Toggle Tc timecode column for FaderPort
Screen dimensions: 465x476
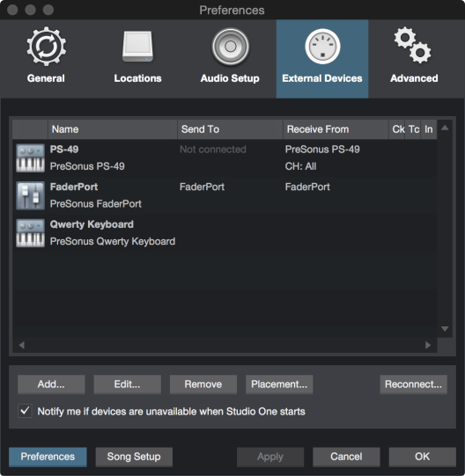[x=413, y=195]
